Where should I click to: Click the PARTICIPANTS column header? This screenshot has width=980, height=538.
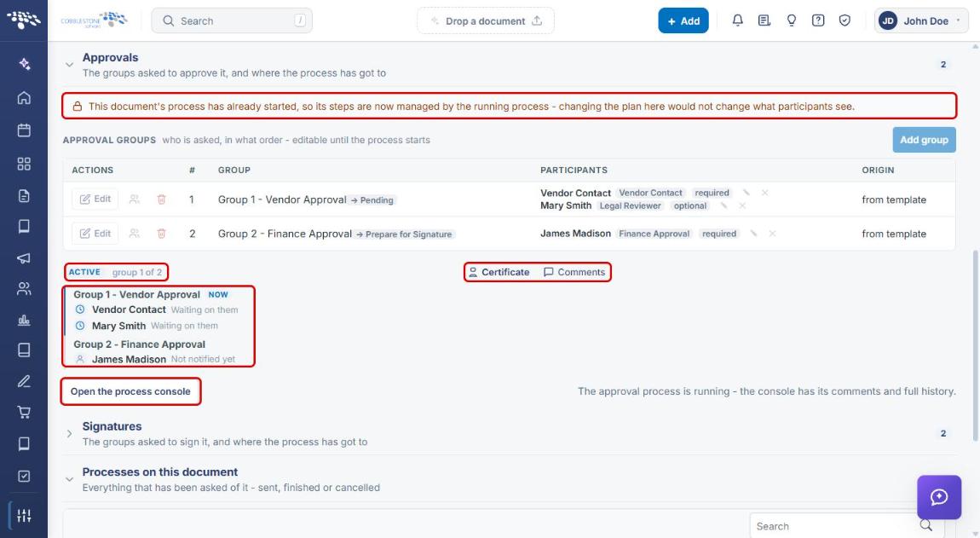coord(574,171)
